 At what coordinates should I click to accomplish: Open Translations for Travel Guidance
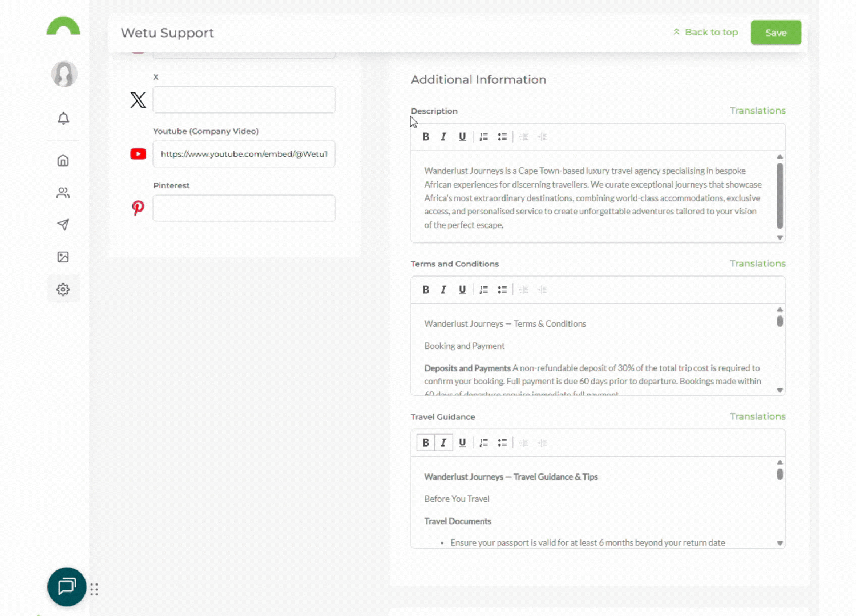click(x=757, y=416)
